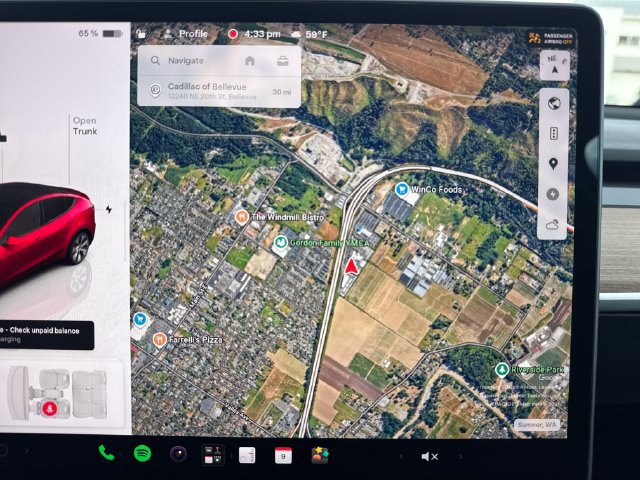Tap the red vehicle location arrow
The width and height of the screenshot is (640, 480).
click(x=351, y=266)
